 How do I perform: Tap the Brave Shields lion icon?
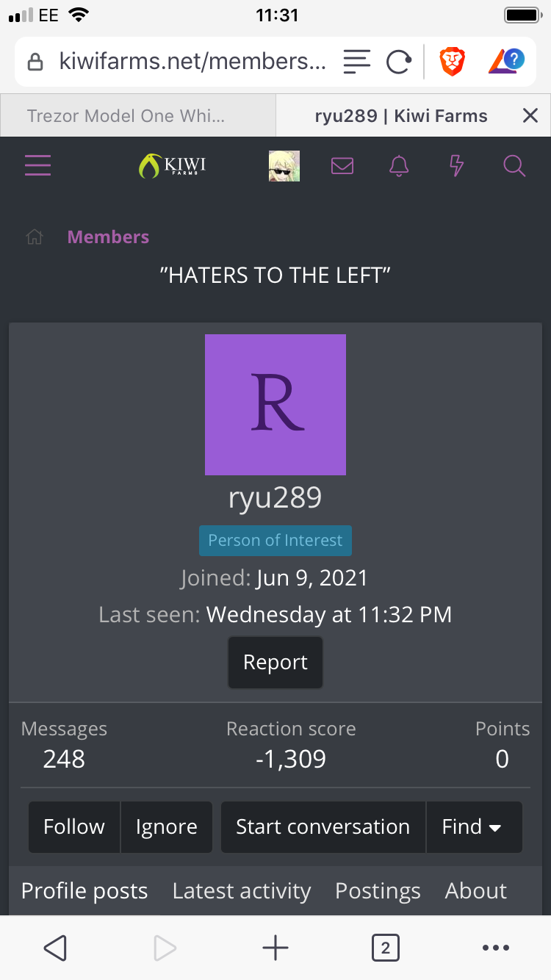(452, 62)
